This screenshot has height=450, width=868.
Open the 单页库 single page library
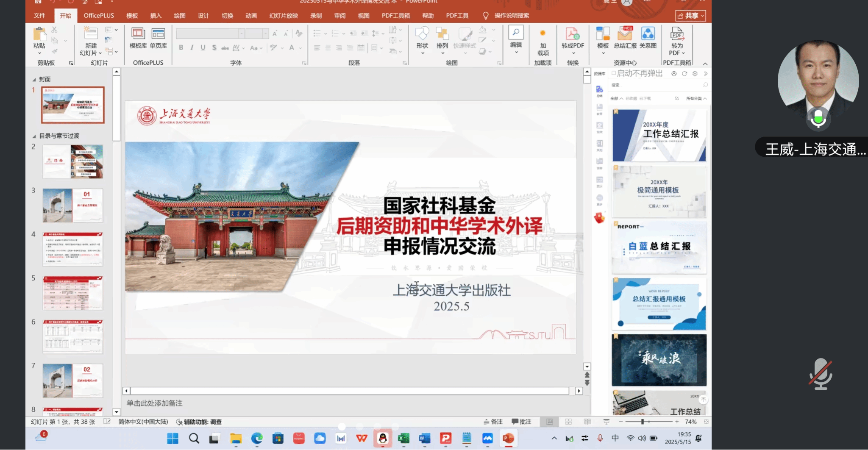[158, 38]
